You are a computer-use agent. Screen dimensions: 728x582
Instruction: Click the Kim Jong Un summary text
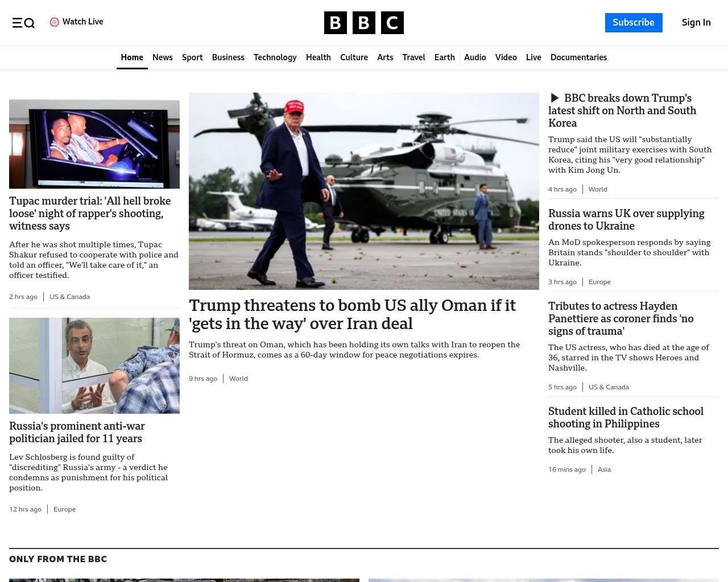tap(630, 155)
